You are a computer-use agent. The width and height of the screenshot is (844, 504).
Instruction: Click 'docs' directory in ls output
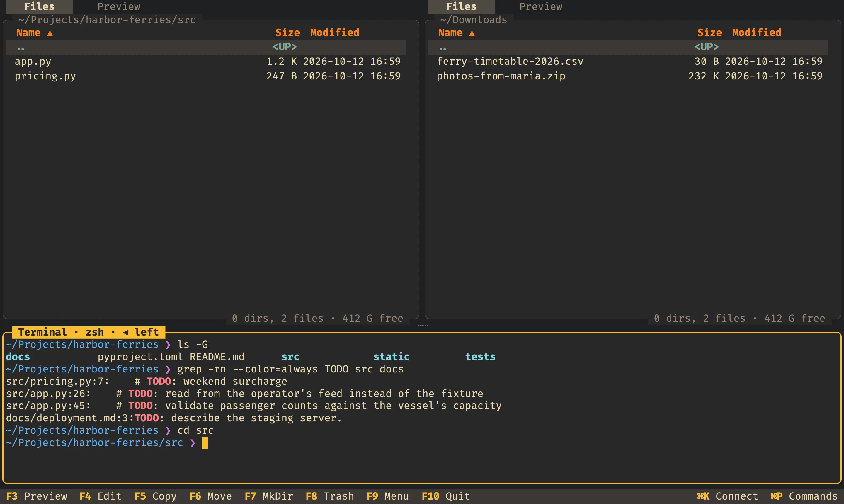pos(18,357)
